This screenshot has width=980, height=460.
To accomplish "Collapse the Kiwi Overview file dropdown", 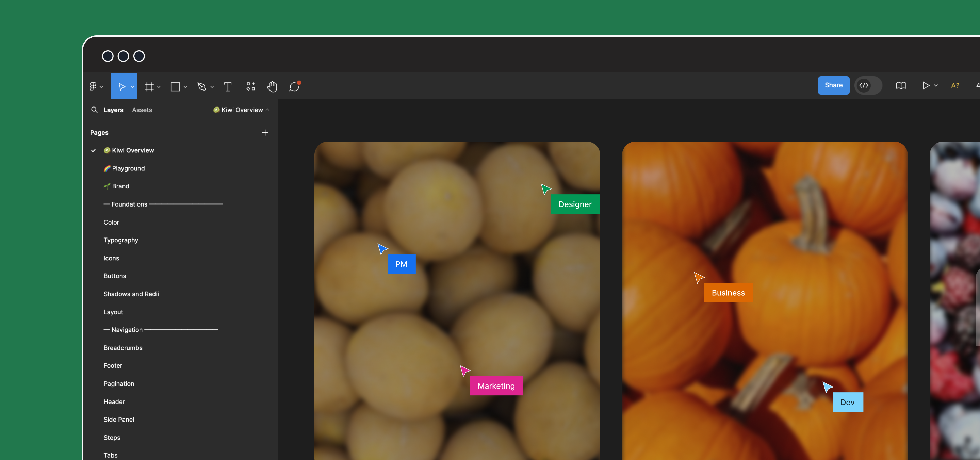I will 268,110.
